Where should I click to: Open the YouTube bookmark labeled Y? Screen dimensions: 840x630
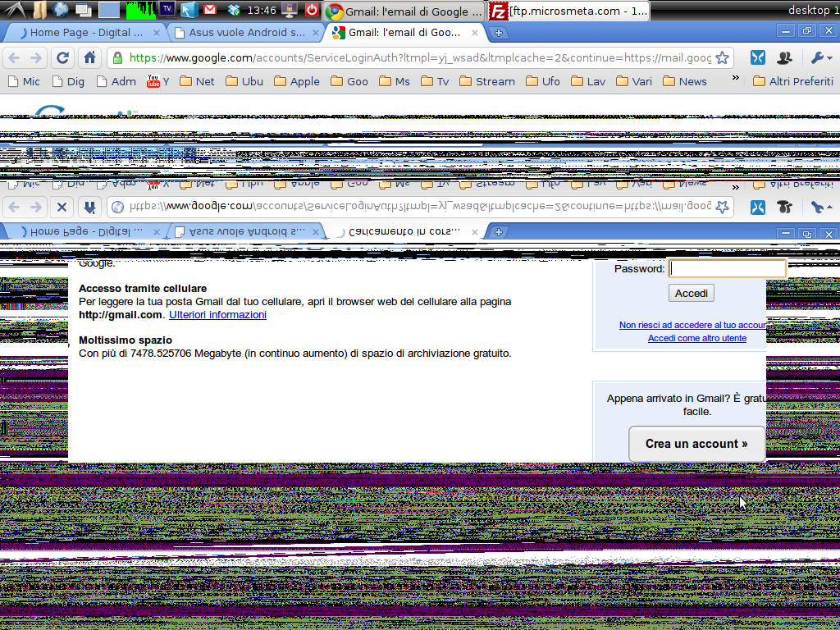click(x=158, y=81)
